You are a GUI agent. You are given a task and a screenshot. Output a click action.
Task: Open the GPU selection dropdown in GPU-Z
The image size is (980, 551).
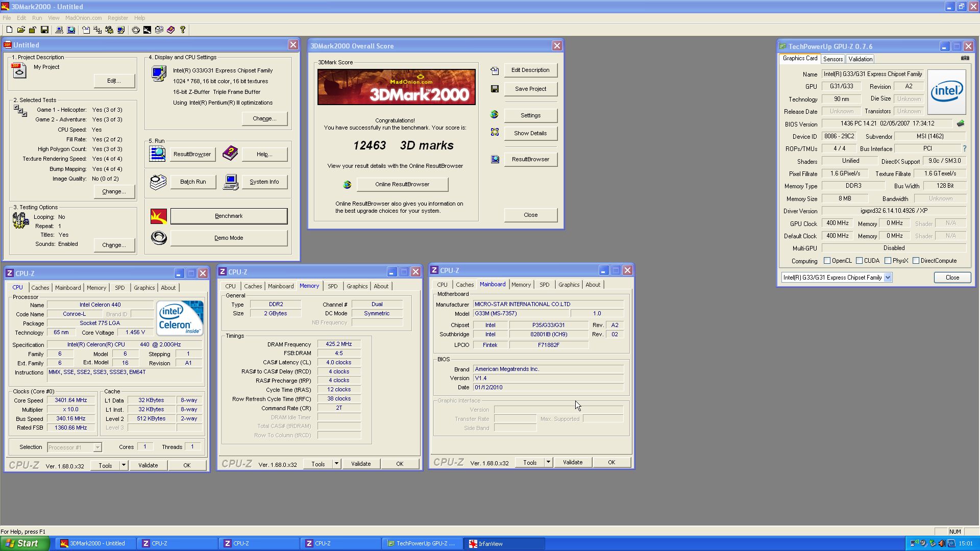tap(888, 278)
